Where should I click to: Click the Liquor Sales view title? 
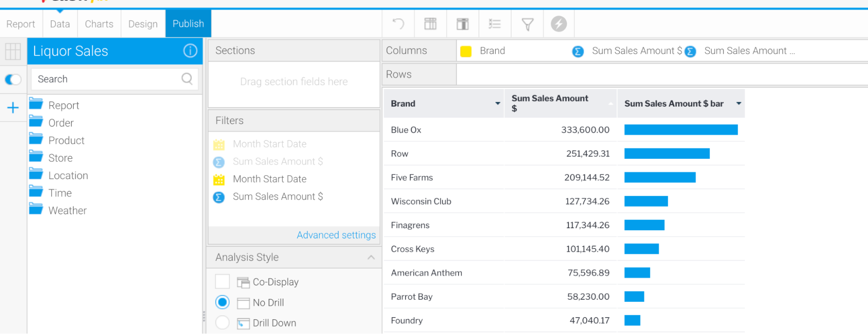coord(70,51)
